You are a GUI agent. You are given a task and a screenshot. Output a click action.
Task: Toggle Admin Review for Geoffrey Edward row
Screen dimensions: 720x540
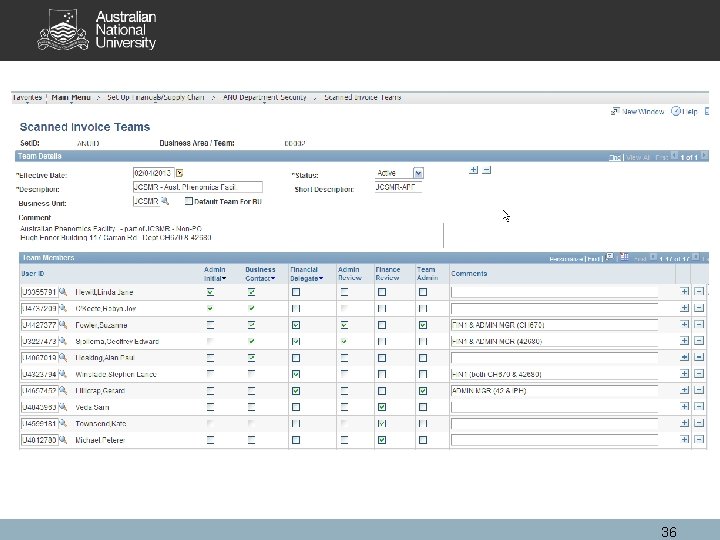point(344,341)
